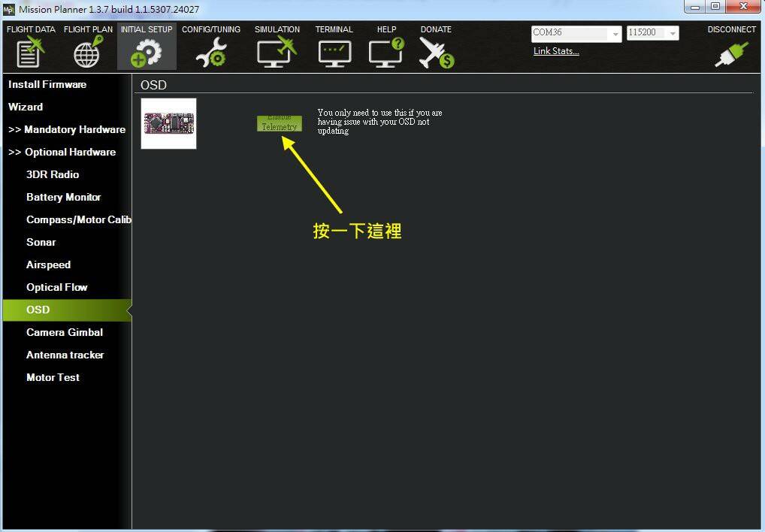
Task: Click the Donate airplane icon
Action: tap(436, 53)
